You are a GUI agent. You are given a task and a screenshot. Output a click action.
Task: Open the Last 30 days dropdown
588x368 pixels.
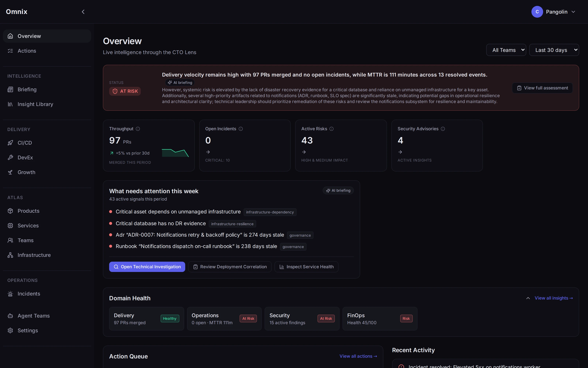(x=554, y=50)
